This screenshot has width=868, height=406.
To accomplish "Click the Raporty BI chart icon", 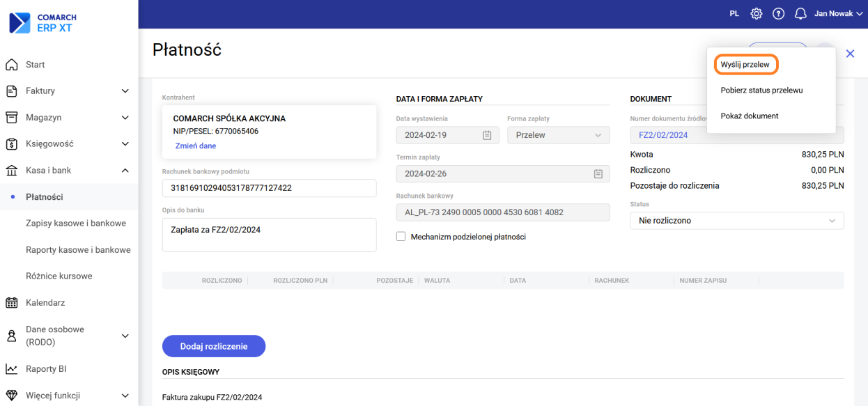I will click(11, 369).
